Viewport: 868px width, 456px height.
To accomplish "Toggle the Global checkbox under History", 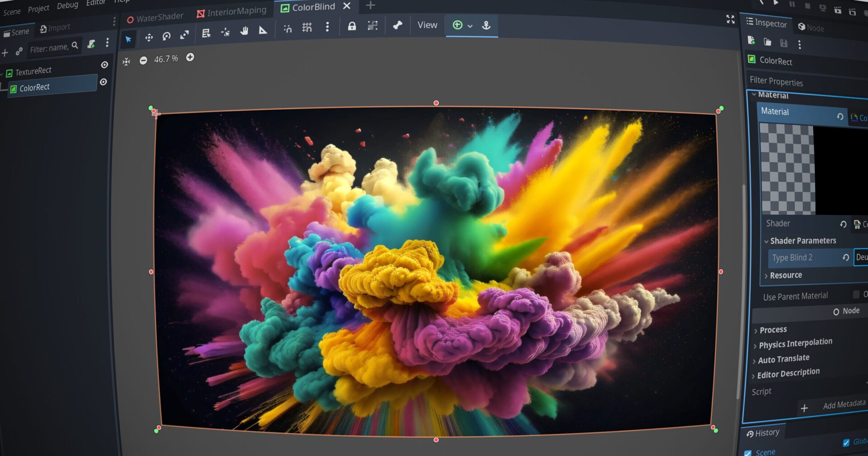I will [846, 443].
